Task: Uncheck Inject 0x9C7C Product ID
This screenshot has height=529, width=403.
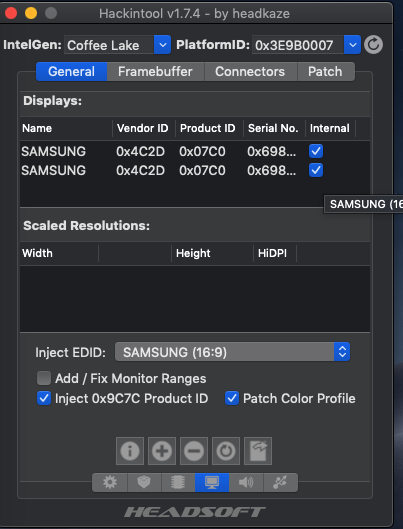Action: (x=44, y=398)
